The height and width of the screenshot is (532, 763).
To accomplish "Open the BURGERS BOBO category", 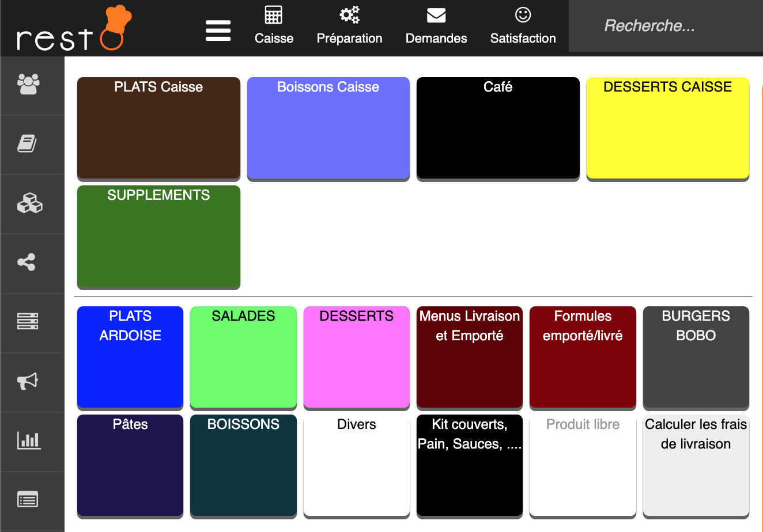I will point(696,357).
